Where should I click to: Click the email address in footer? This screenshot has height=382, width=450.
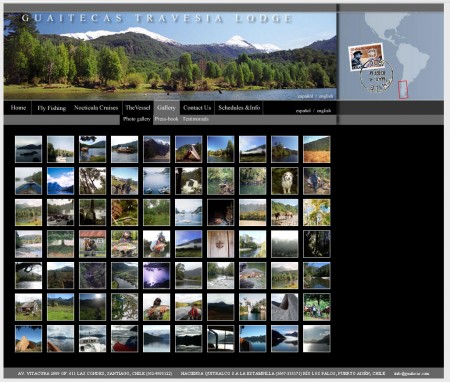[412, 373]
